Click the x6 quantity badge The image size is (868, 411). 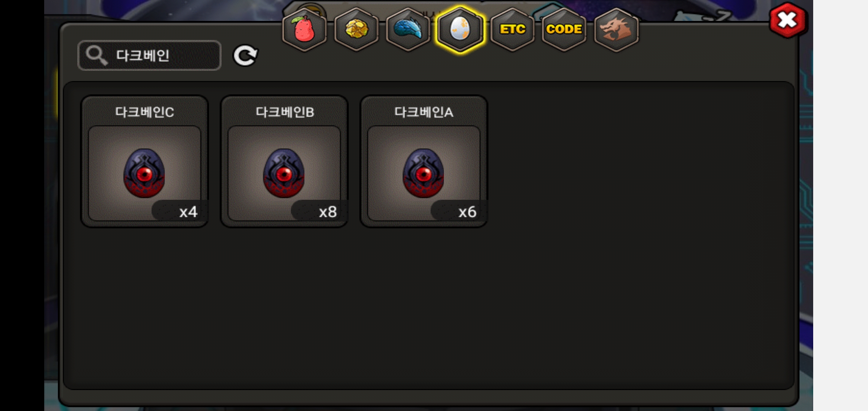459,211
